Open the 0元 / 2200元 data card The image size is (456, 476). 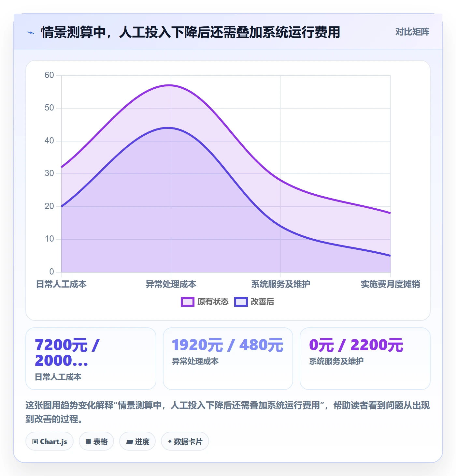(365, 359)
